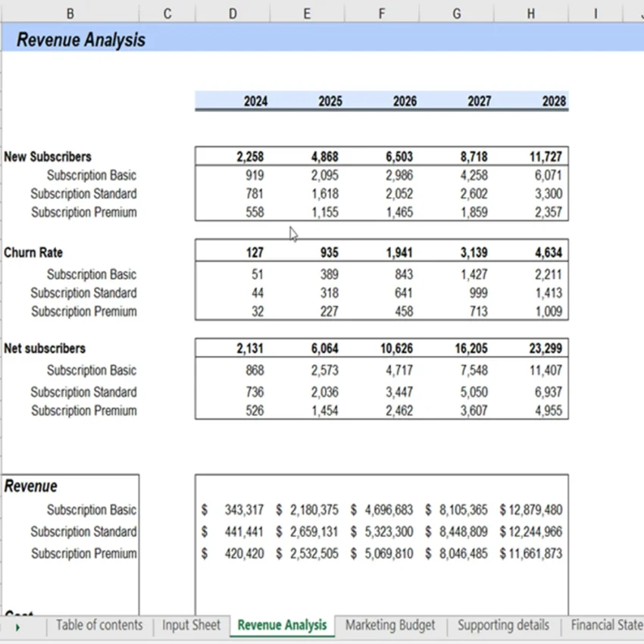The image size is (644, 644).
Task: Click Churn Rate 2025 total 935
Action: [x=330, y=252]
